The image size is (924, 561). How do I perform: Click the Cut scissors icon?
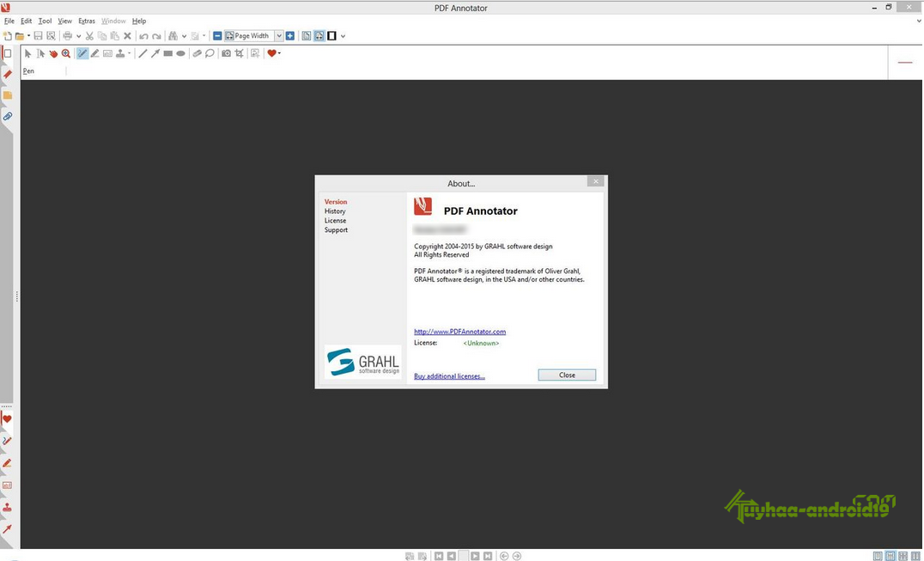click(89, 36)
